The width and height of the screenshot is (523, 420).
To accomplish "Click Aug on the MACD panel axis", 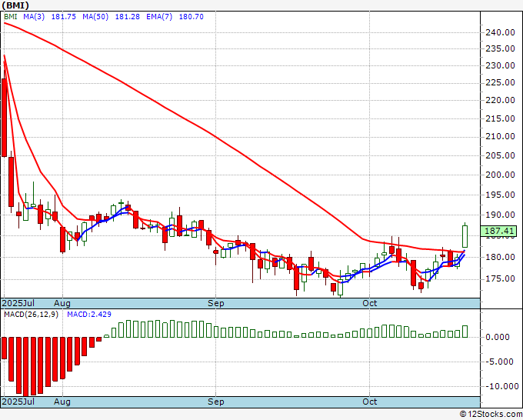I will 62,402.
